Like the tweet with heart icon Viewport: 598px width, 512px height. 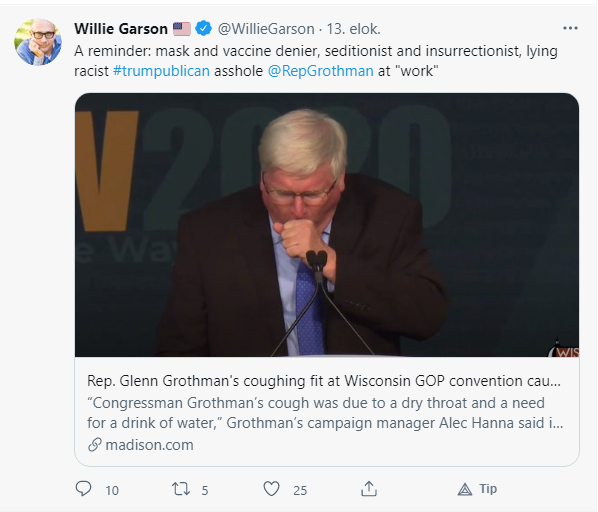[x=272, y=489]
